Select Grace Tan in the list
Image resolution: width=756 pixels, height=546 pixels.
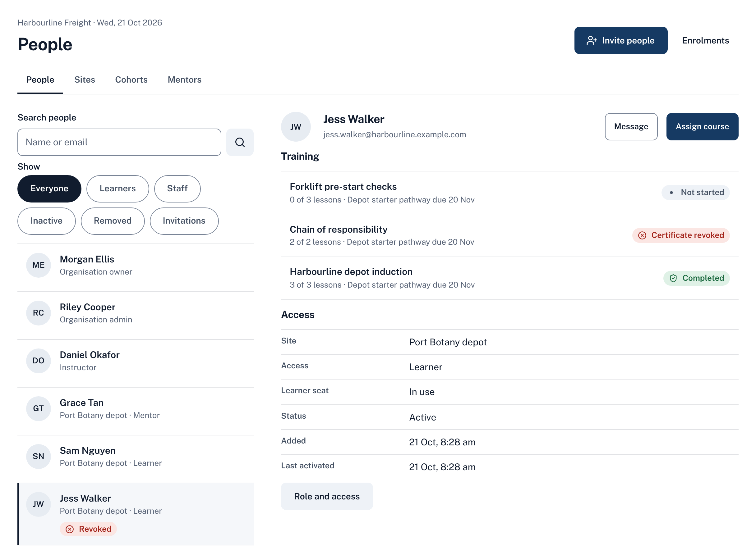tap(135, 412)
